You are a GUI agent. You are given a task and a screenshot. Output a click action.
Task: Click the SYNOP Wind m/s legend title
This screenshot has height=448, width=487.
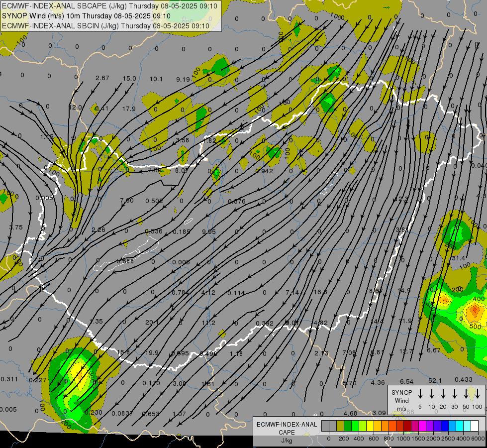[401, 400]
